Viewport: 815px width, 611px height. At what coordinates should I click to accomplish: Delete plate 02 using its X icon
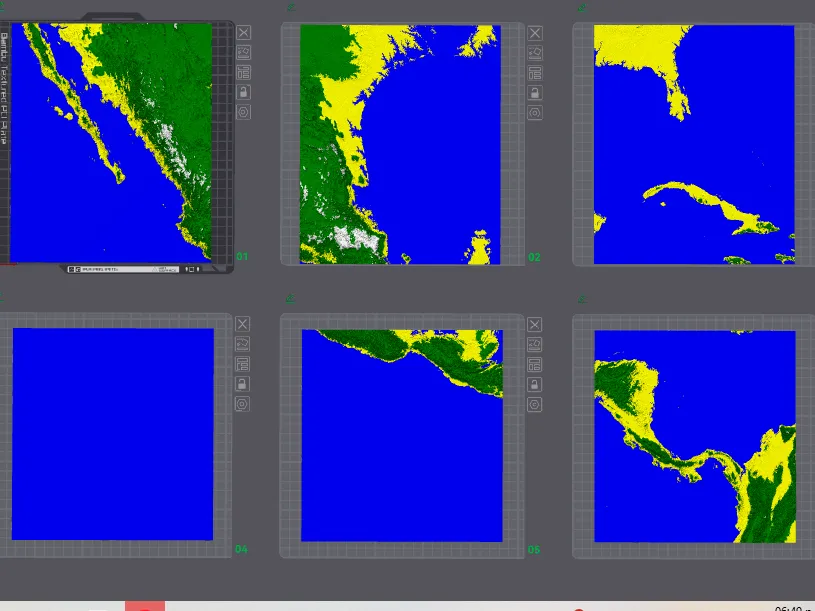click(x=535, y=32)
